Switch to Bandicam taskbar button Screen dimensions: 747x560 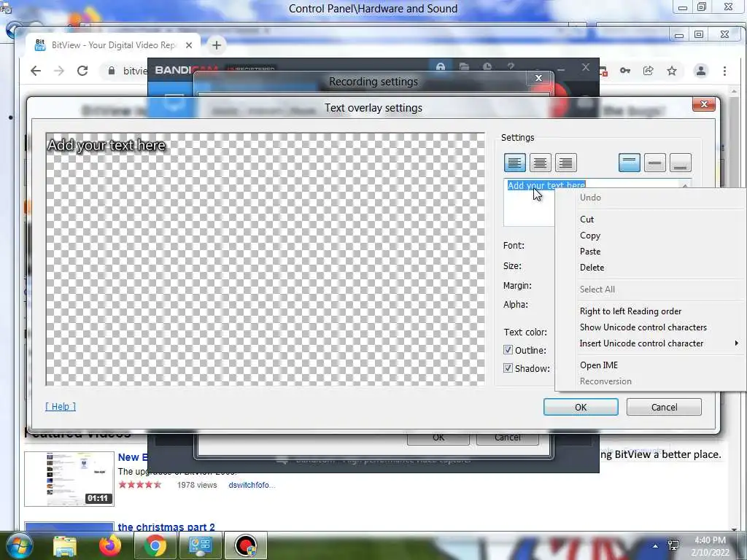246,545
